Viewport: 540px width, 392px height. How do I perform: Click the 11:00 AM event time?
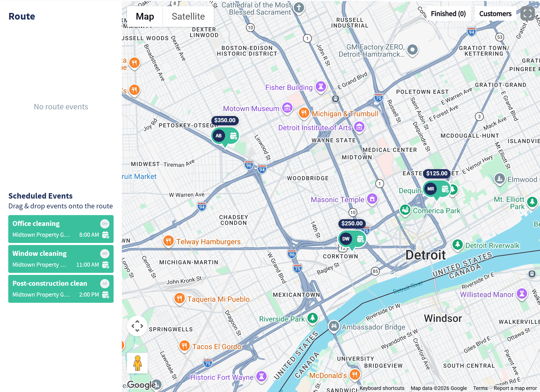[88, 265]
